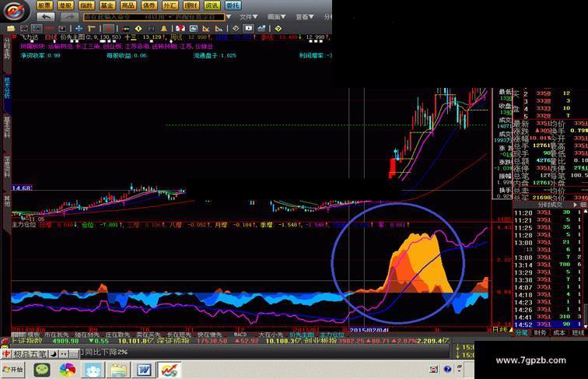
Task: Click the command input text box
Action: tap(154, 17)
